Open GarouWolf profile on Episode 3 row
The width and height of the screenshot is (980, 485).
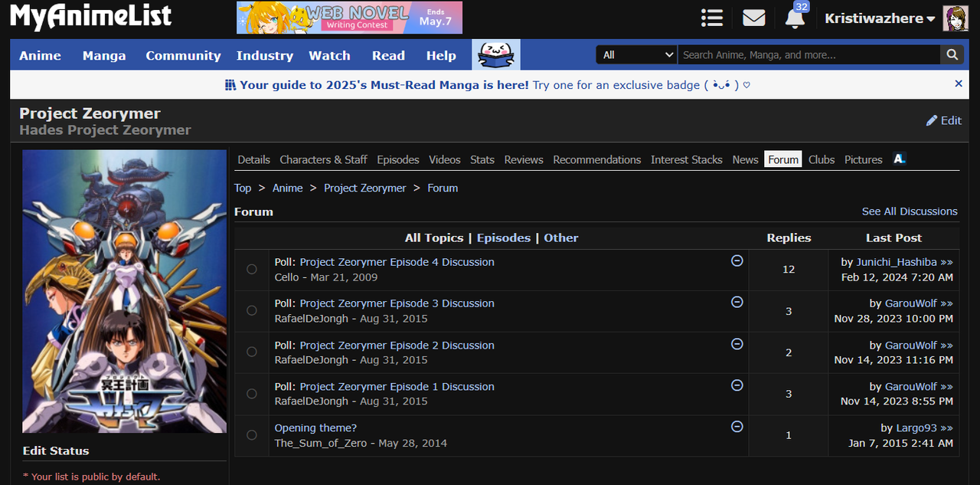coord(911,303)
